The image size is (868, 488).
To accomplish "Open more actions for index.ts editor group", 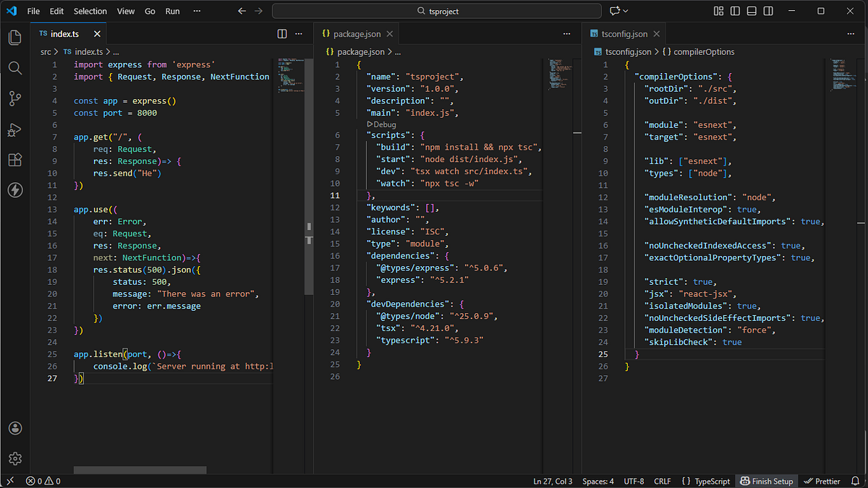I will [x=298, y=34].
